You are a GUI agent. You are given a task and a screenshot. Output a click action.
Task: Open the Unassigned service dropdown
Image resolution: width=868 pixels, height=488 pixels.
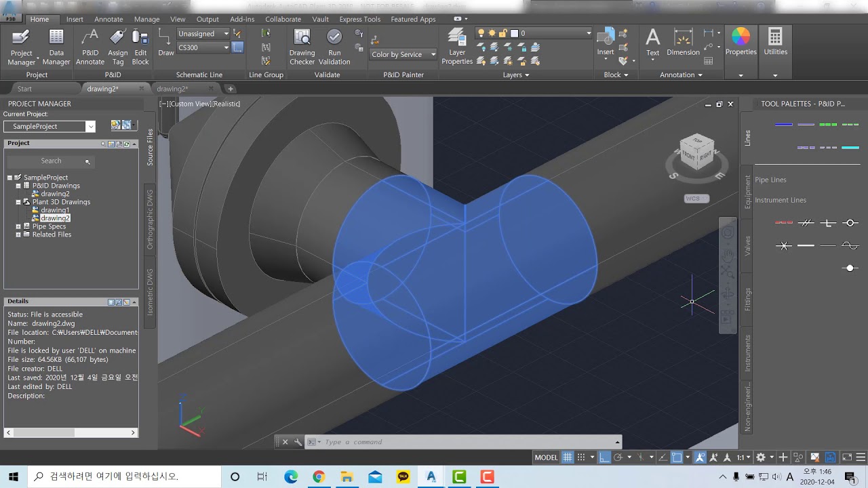[x=203, y=33]
